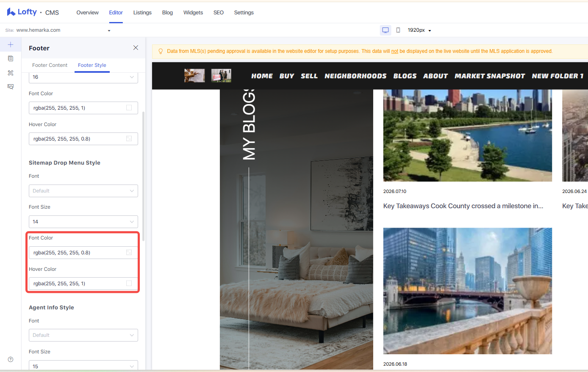Go to Listings in the top menu

142,12
